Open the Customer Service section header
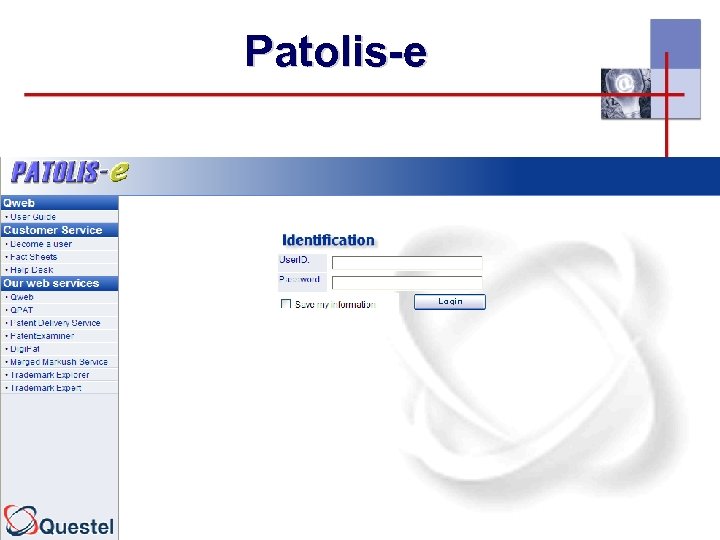 (59, 230)
